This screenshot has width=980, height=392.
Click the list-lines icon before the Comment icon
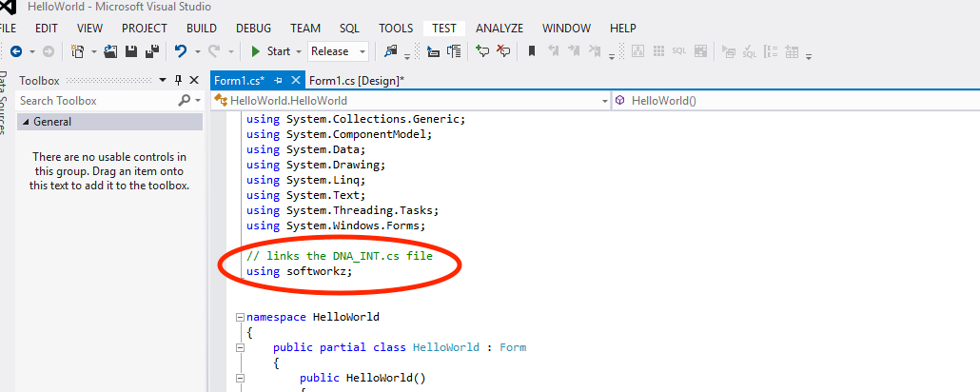(x=454, y=52)
